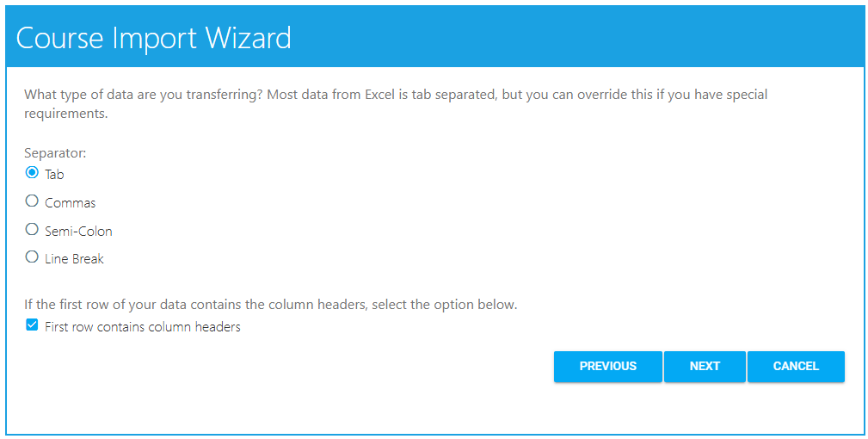Click the "Line Break" option label text
The image size is (868, 439).
click(x=74, y=259)
